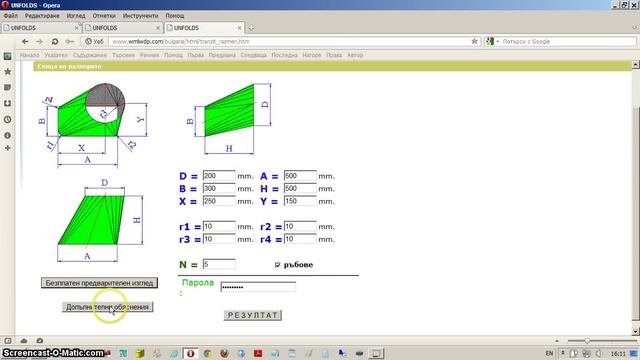Click Безплатен предварителен изглед button
This screenshot has width=640, height=360.
(99, 283)
